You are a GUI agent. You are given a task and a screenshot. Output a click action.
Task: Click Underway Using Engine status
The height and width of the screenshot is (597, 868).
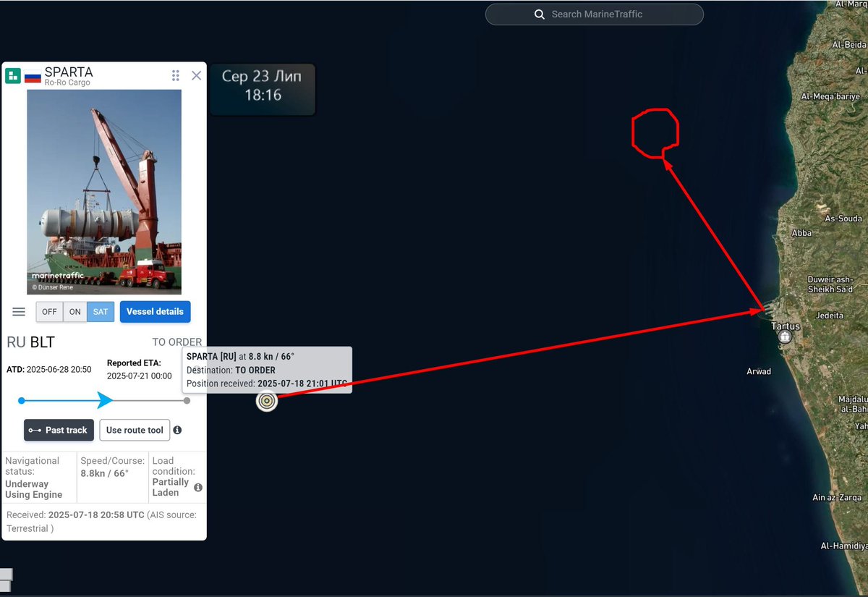pos(34,489)
